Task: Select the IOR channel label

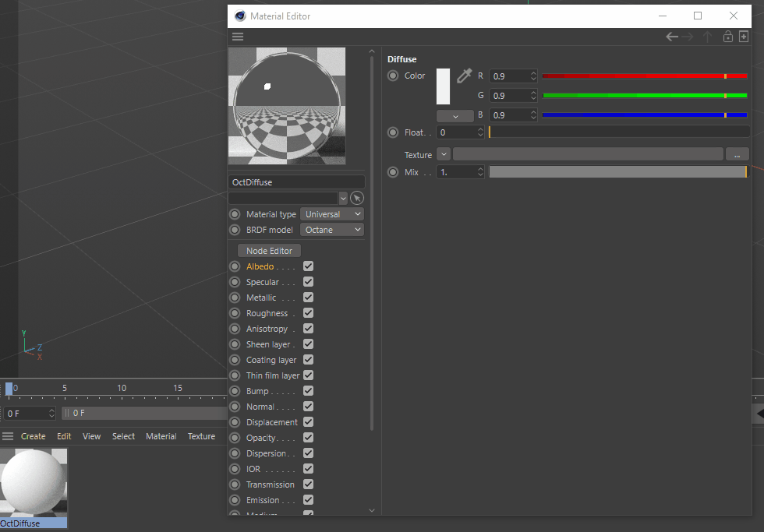Action: point(253,469)
